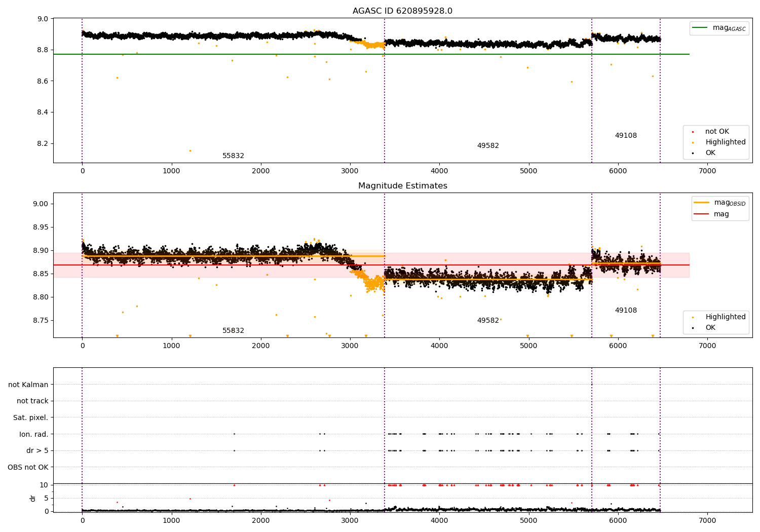Click the 1000 x-axis tick under the middle panel
Image resolution: width=760 pixels, height=532 pixels.
(171, 346)
